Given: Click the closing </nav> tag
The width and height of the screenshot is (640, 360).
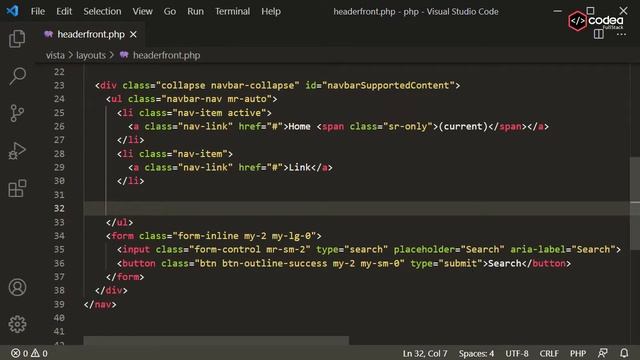Looking at the screenshot, I should click(100, 304).
